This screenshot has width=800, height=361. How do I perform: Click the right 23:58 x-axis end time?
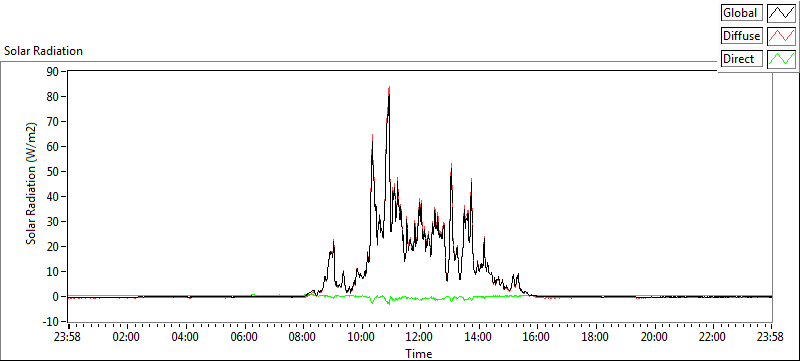pyautogui.click(x=771, y=337)
